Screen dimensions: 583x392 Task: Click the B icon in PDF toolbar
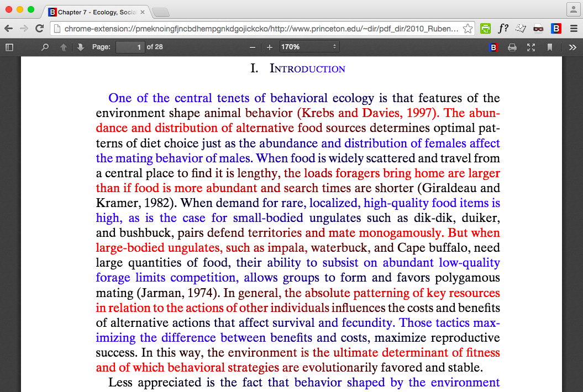pyautogui.click(x=493, y=47)
